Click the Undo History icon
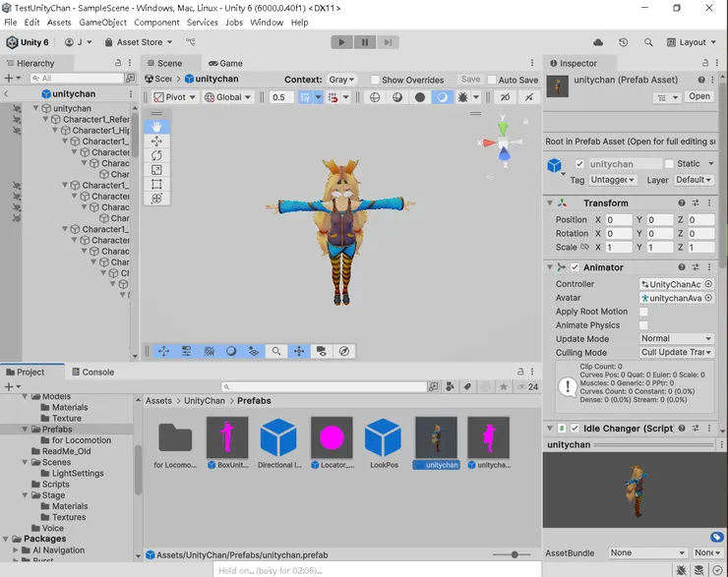 [623, 42]
